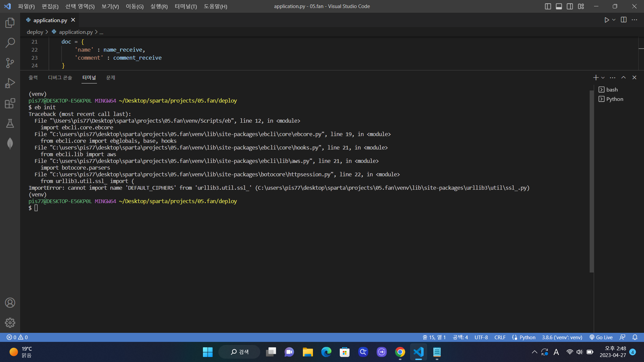Open terminal panel More Actions ellipsis

(x=612, y=78)
